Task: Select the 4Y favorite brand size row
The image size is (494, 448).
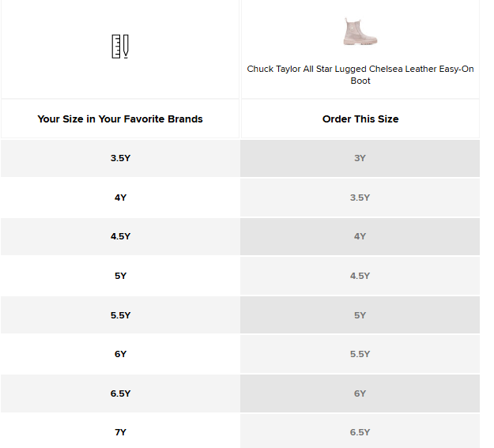Action: tap(120, 198)
